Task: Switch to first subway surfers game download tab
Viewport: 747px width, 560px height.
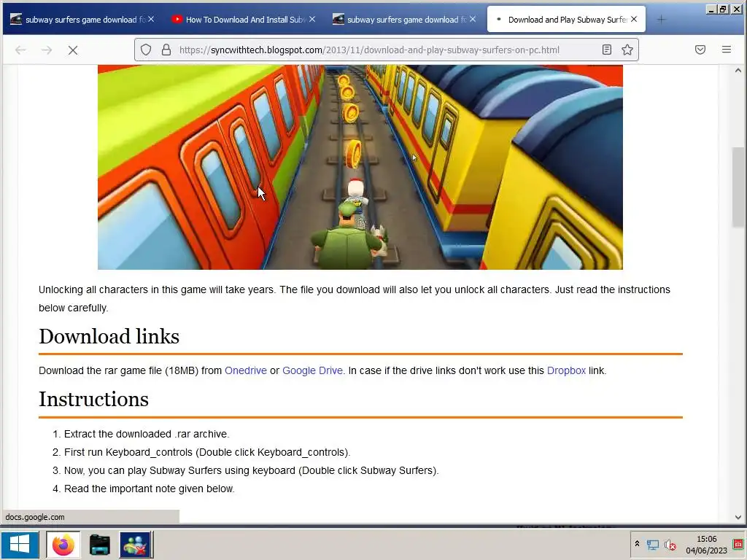Action: (x=82, y=20)
